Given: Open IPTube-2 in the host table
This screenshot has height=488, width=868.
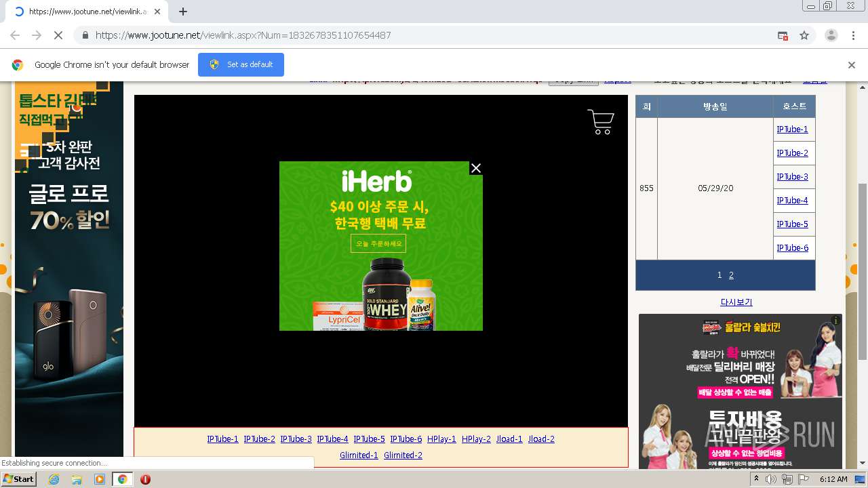Looking at the screenshot, I should pyautogui.click(x=792, y=153).
